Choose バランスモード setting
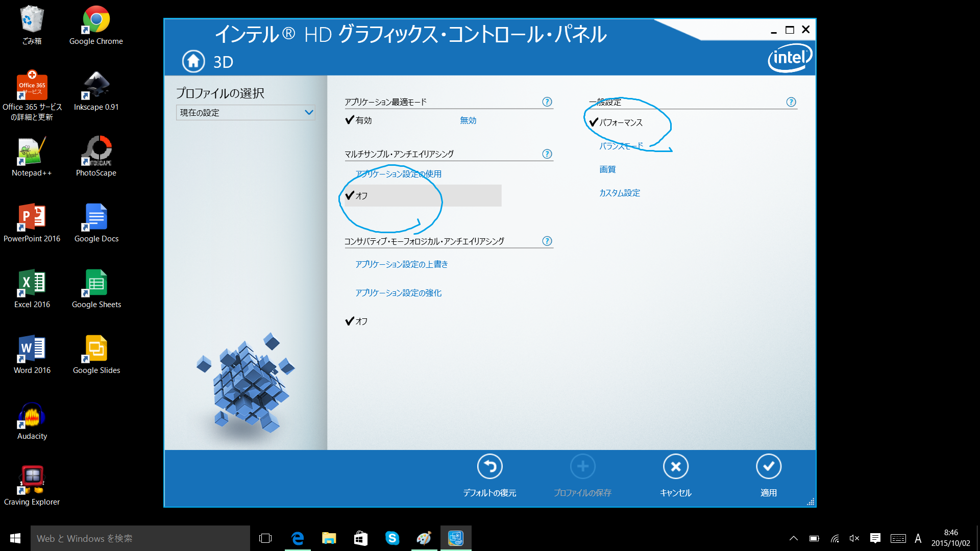 pyautogui.click(x=621, y=146)
